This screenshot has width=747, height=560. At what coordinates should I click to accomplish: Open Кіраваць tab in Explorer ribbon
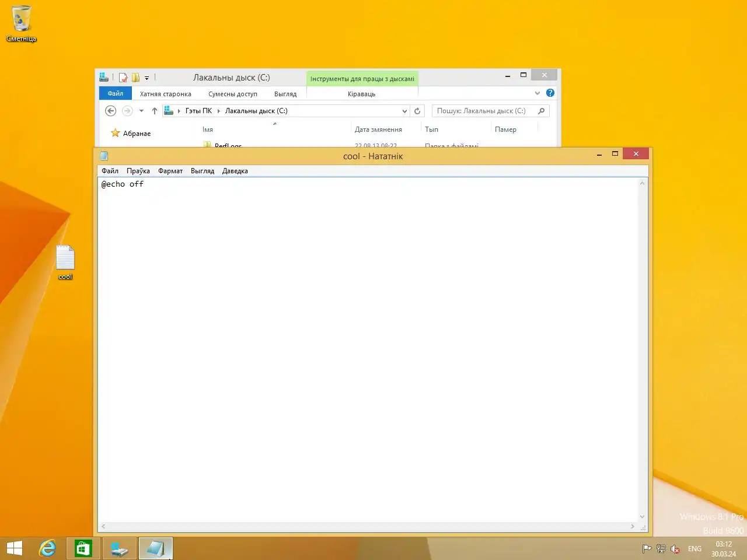pos(362,94)
